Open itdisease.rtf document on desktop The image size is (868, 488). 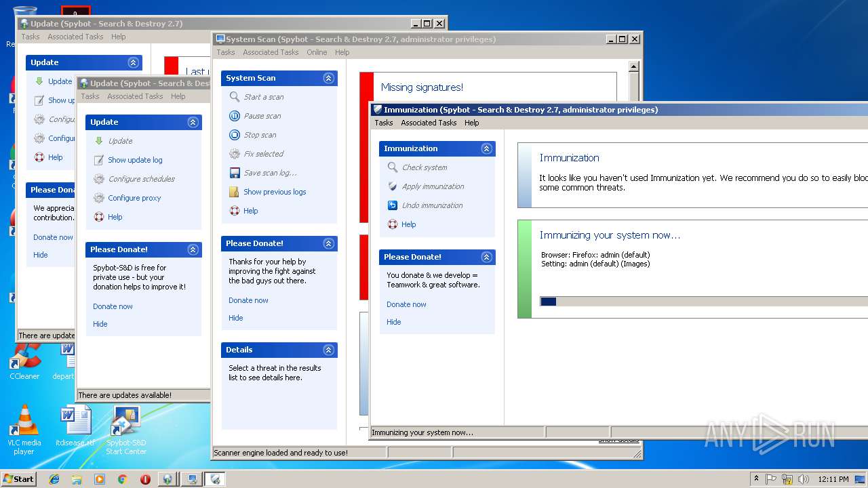(x=75, y=426)
